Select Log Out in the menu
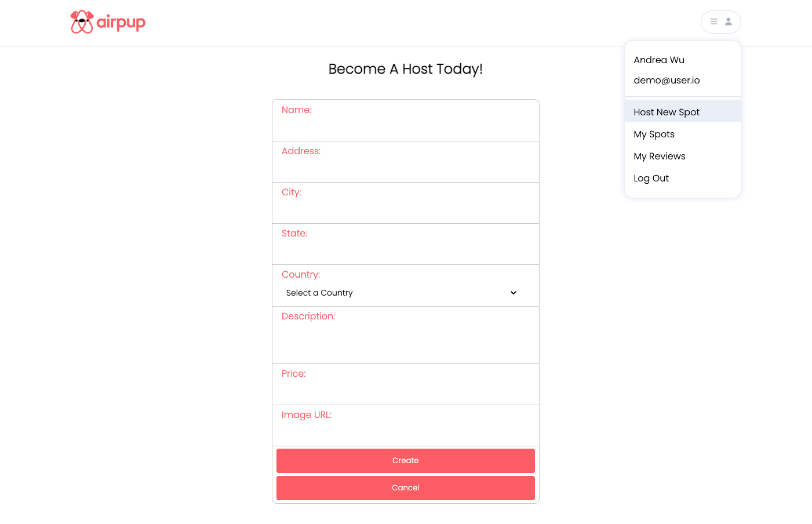The image size is (812, 524). (x=651, y=178)
